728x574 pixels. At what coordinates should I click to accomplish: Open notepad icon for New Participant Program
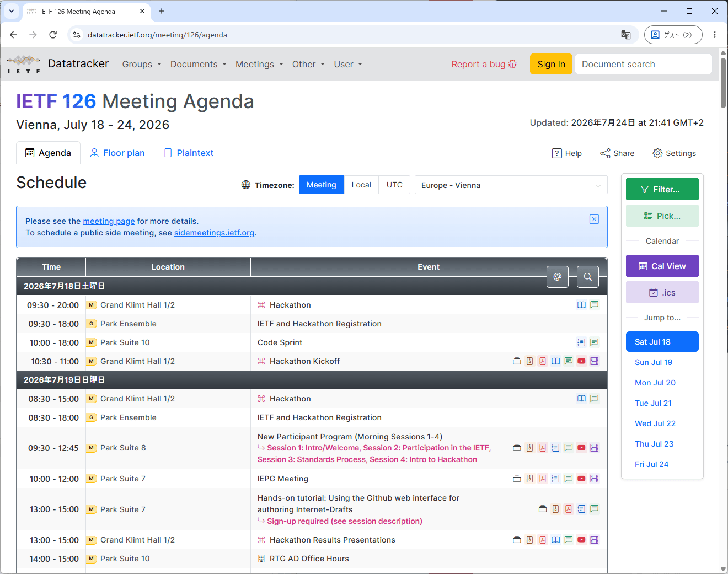click(x=556, y=448)
